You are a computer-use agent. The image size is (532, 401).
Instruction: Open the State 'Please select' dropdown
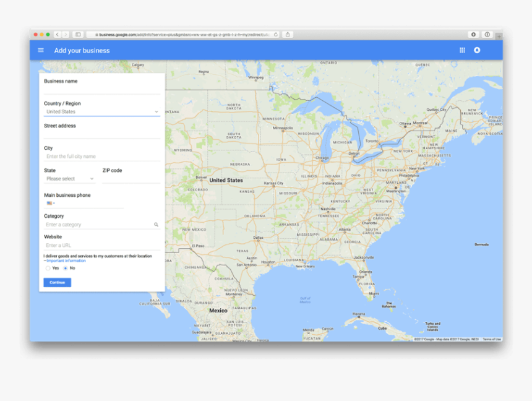pyautogui.click(x=69, y=179)
